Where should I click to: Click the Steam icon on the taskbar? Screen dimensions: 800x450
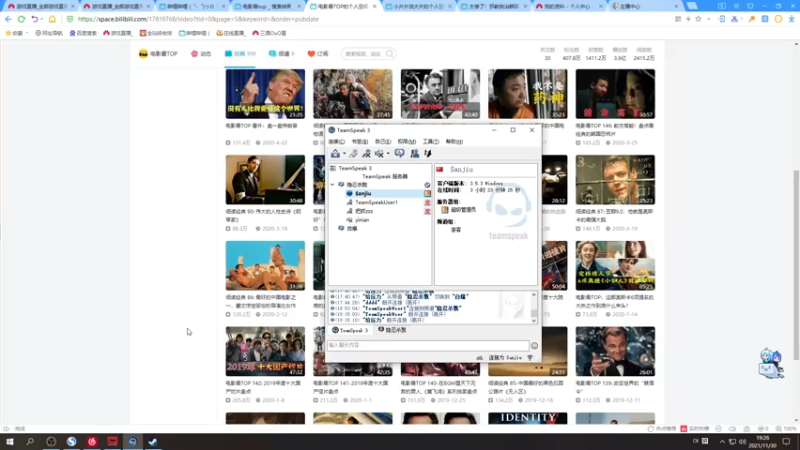153,441
